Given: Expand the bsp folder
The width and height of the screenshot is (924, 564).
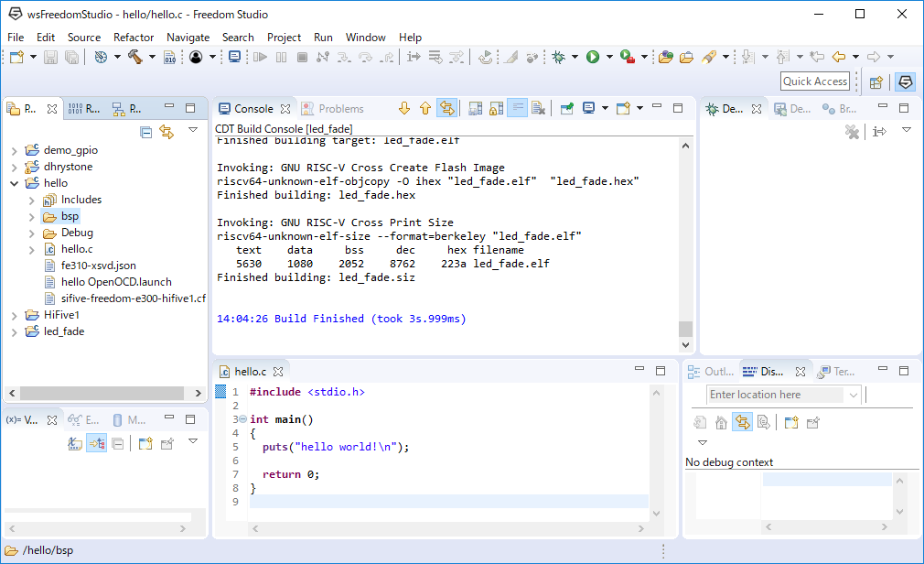Looking at the screenshot, I should [32, 217].
